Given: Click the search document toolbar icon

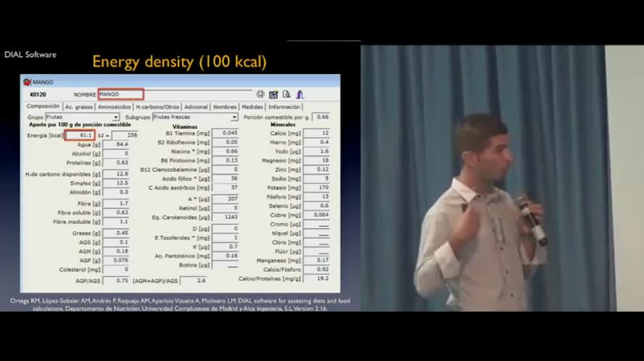Looking at the screenshot, I should [286, 94].
